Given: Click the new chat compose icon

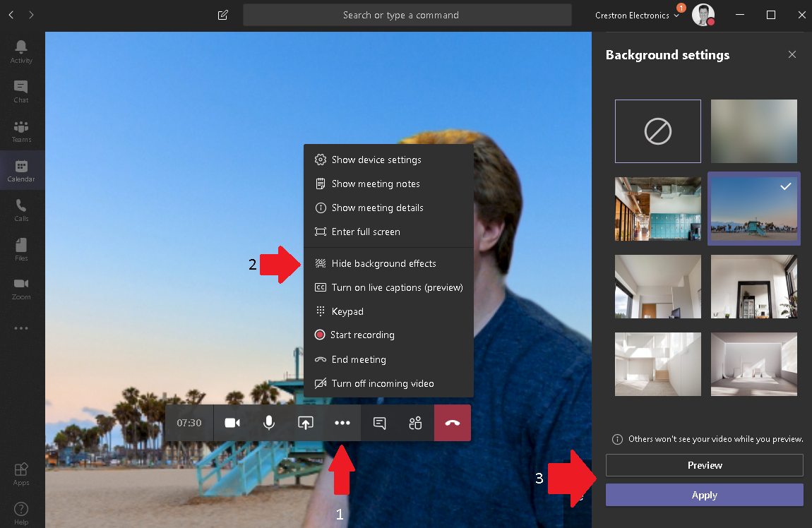Looking at the screenshot, I should [223, 15].
